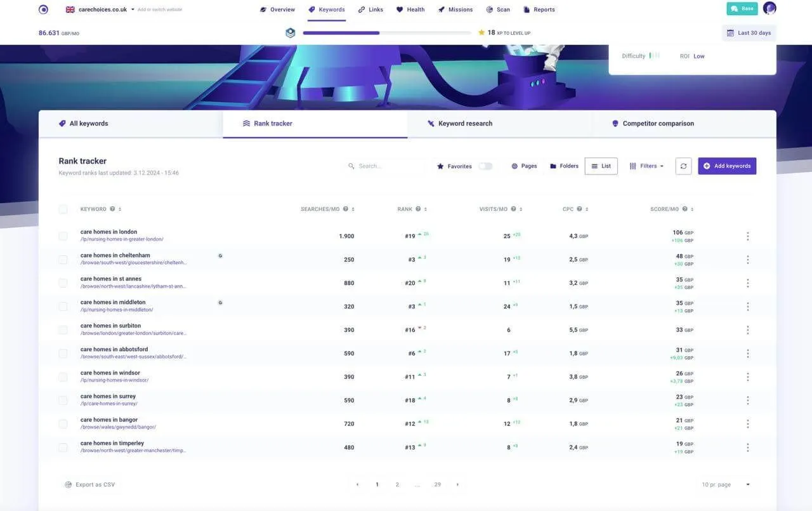Click the app logo icon at top left

click(x=43, y=10)
